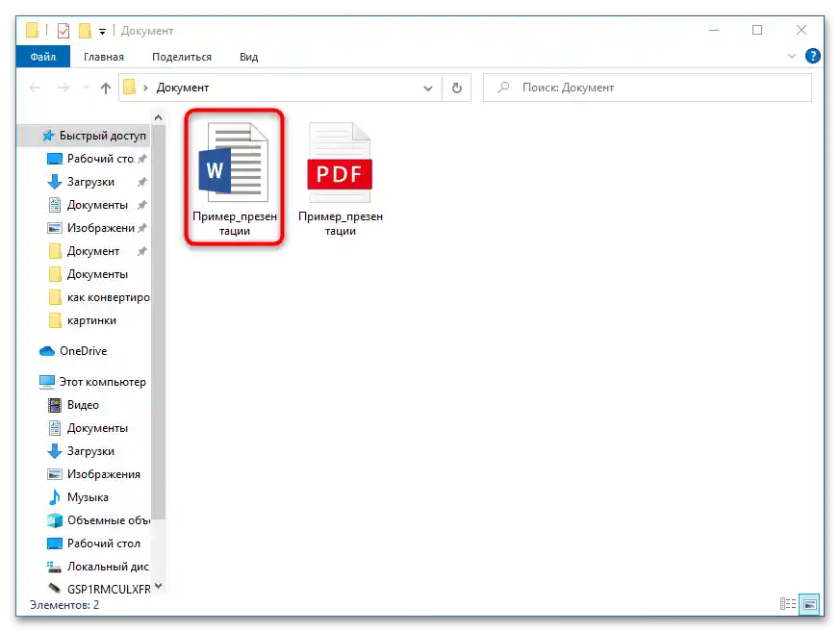
Task: Open Локальный диск in navigation pane
Action: [x=98, y=567]
